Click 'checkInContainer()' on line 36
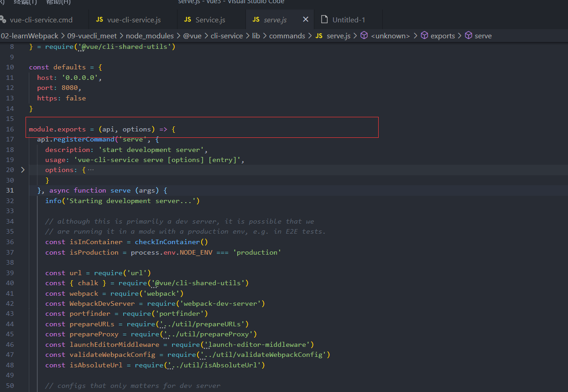 tap(171, 242)
